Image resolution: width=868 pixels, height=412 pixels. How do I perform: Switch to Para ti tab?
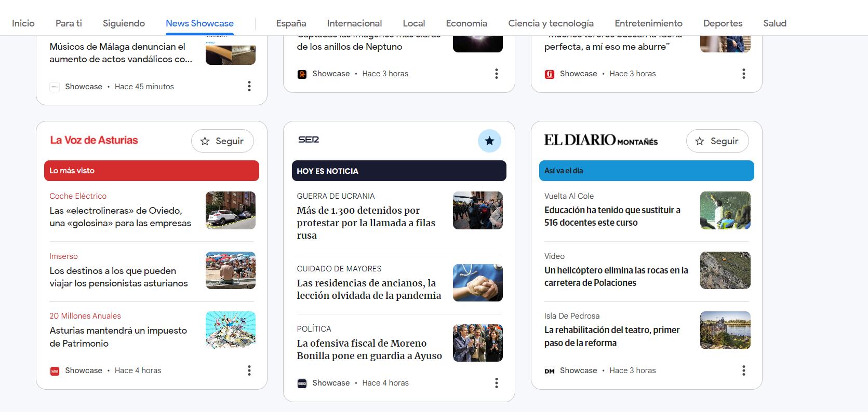pos(69,23)
